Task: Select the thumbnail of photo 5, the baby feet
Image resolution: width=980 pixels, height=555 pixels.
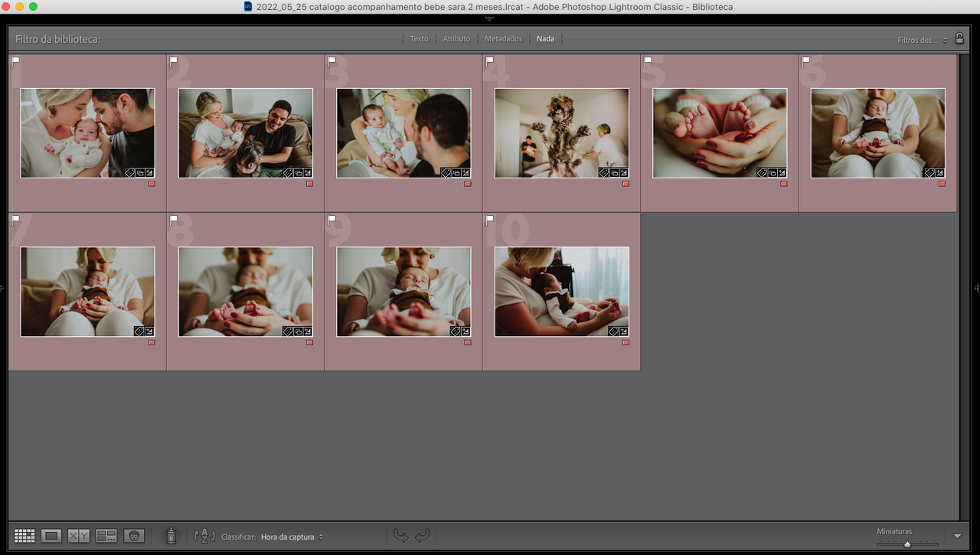Action: (719, 132)
